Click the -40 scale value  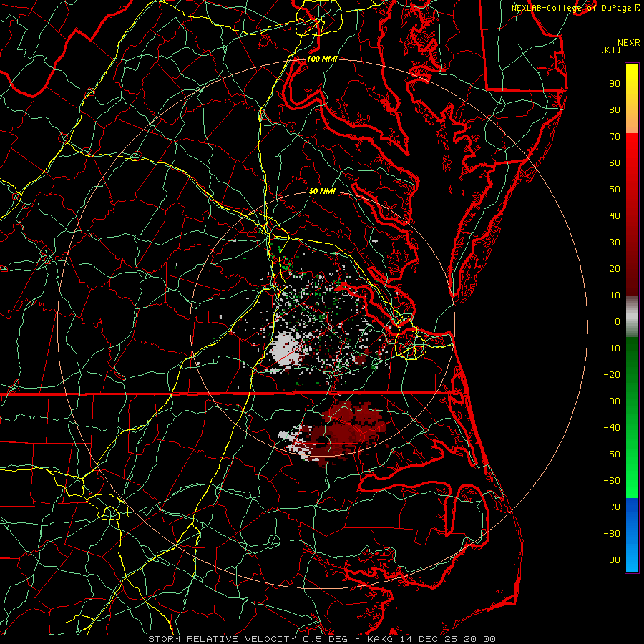click(612, 428)
